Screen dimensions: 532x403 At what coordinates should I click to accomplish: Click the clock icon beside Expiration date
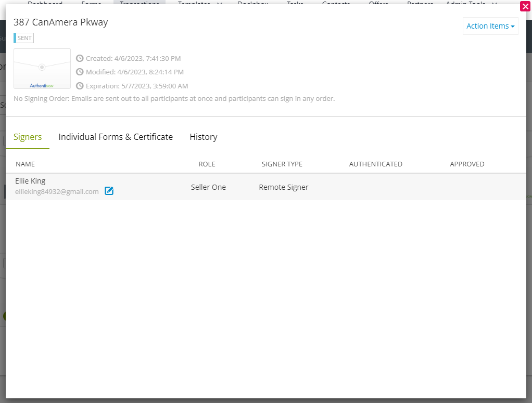(x=80, y=86)
